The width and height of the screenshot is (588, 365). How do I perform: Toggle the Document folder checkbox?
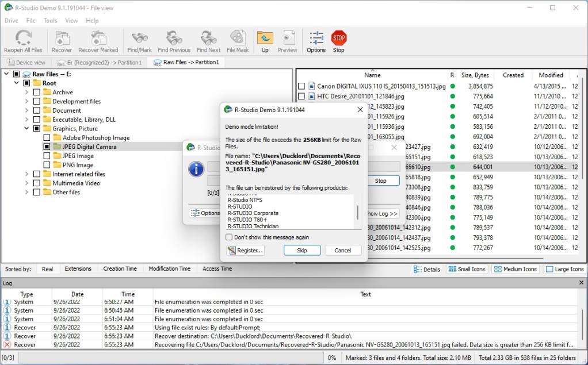(x=37, y=110)
